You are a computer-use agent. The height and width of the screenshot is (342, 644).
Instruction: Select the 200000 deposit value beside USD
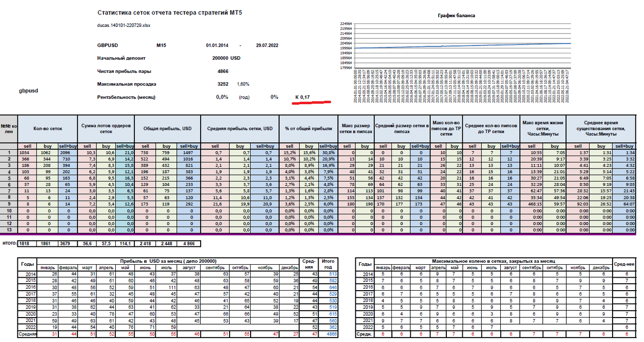[x=220, y=58]
